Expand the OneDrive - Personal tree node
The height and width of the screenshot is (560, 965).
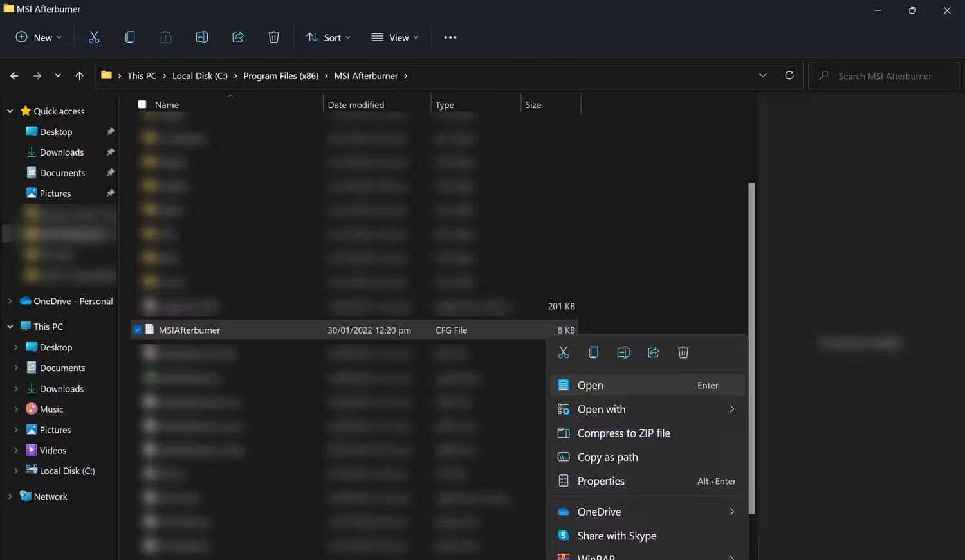pyautogui.click(x=10, y=301)
